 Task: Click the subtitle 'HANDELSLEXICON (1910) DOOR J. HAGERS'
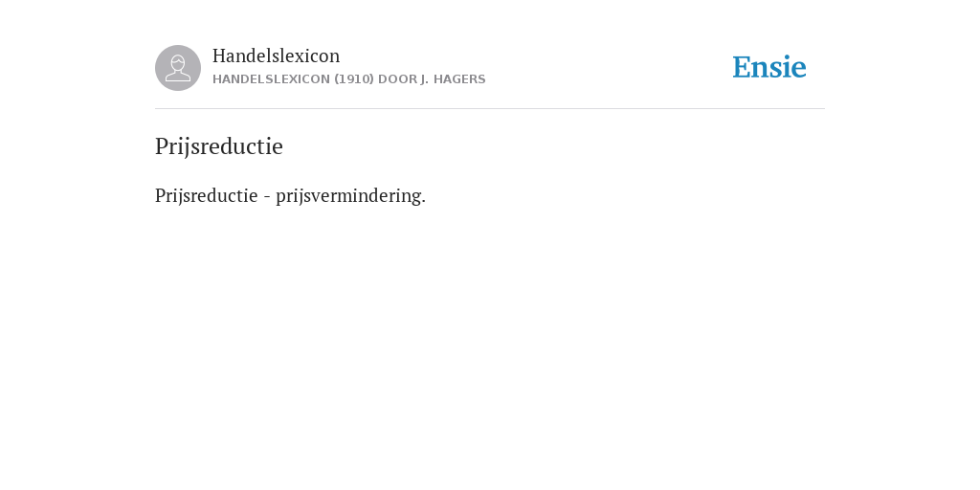click(348, 79)
